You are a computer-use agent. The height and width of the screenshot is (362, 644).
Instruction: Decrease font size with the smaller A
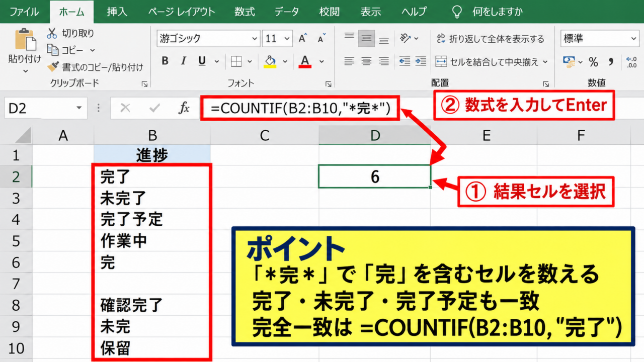coord(320,39)
